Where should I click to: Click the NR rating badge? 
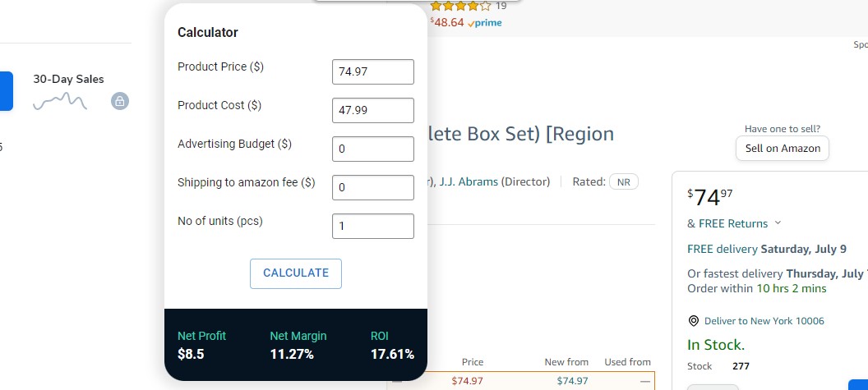pos(623,181)
